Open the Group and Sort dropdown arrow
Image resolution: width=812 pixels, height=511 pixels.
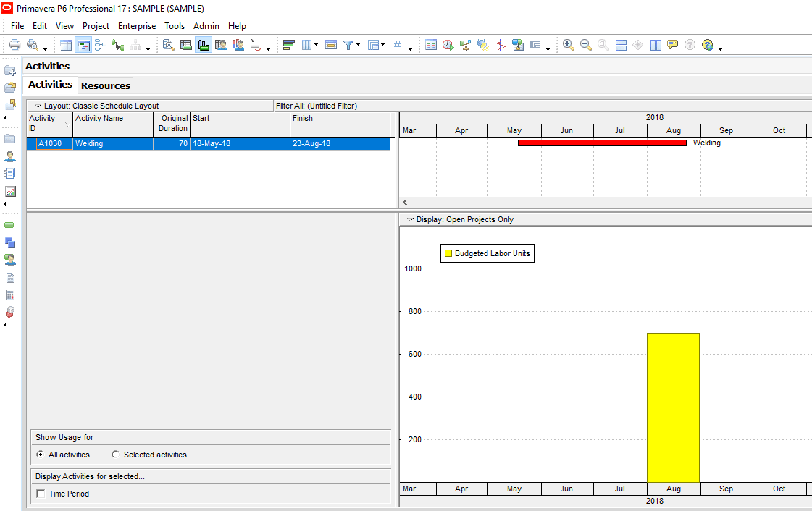(x=382, y=45)
